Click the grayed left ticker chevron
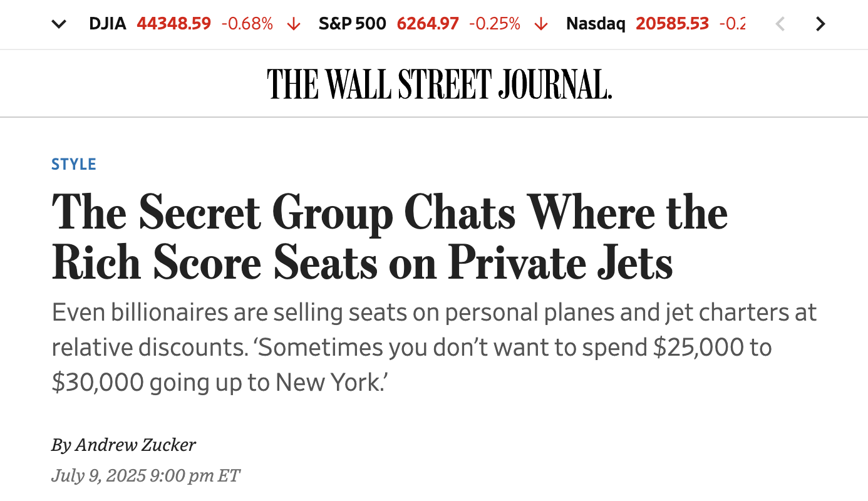The height and width of the screenshot is (501, 868). pos(780,24)
